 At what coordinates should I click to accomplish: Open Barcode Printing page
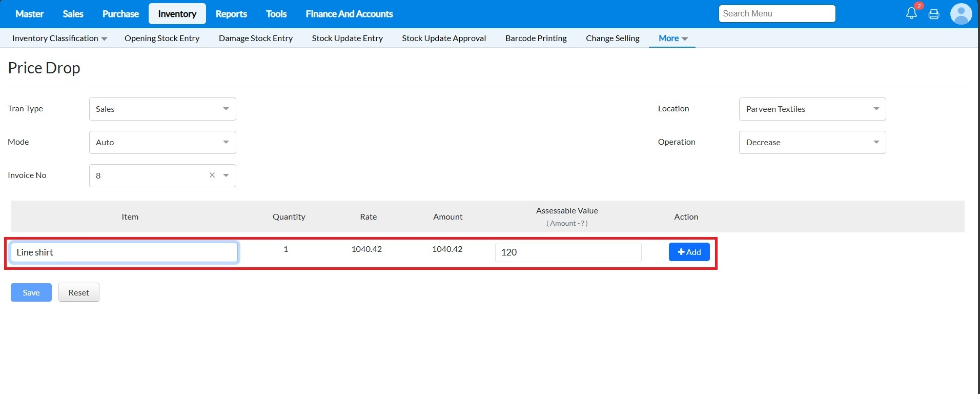click(x=536, y=38)
